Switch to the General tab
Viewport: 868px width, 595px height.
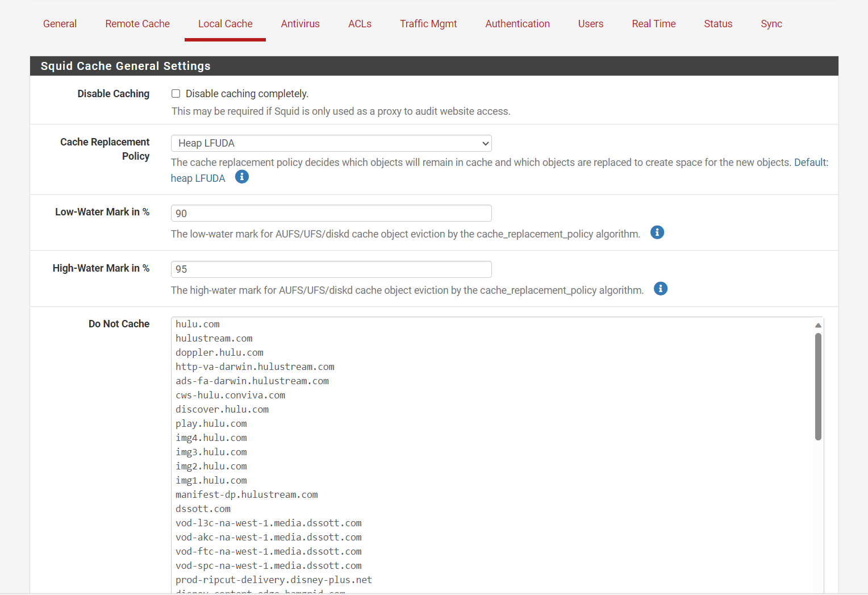[60, 24]
